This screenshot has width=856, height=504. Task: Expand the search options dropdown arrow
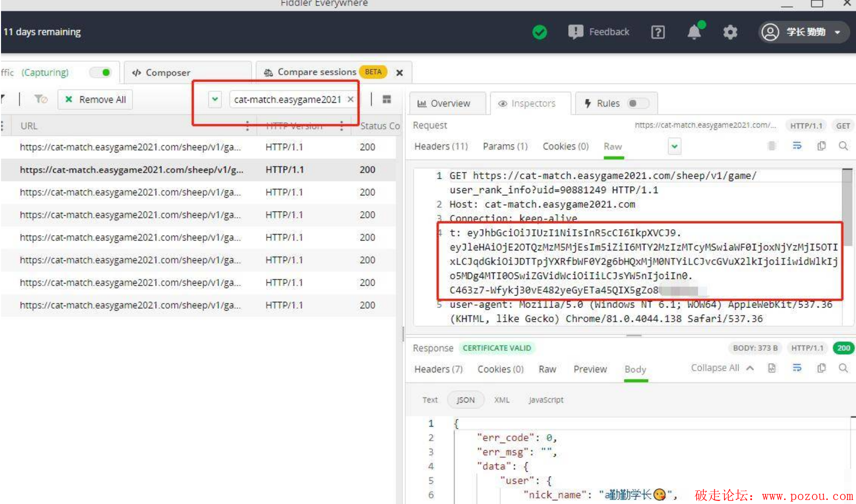(215, 99)
